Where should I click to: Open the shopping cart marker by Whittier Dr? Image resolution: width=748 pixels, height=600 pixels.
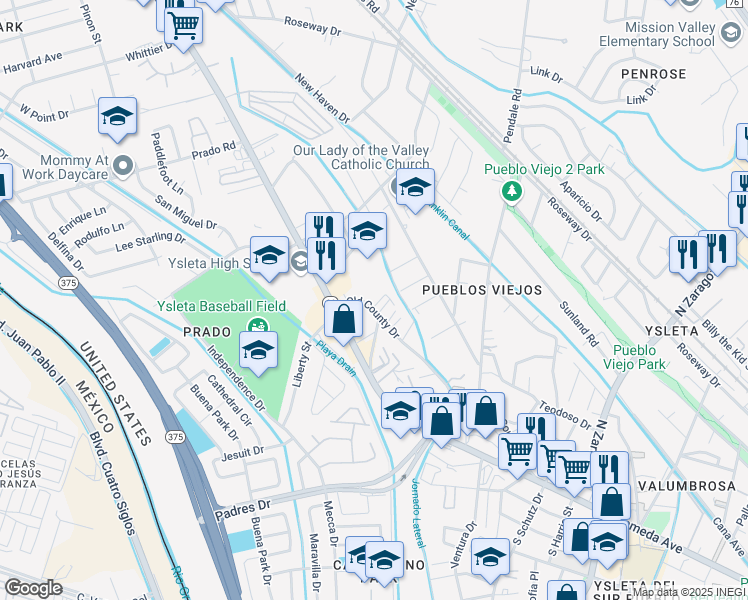click(183, 26)
